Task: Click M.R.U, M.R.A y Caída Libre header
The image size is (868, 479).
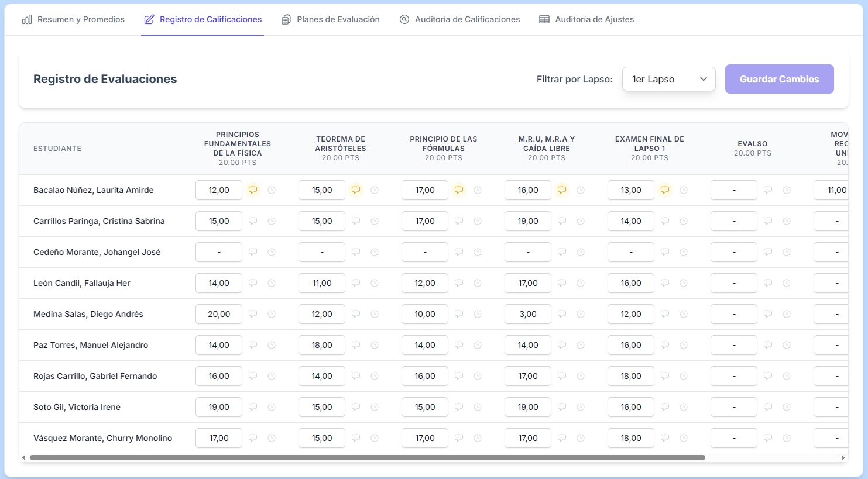Action: pos(547,148)
